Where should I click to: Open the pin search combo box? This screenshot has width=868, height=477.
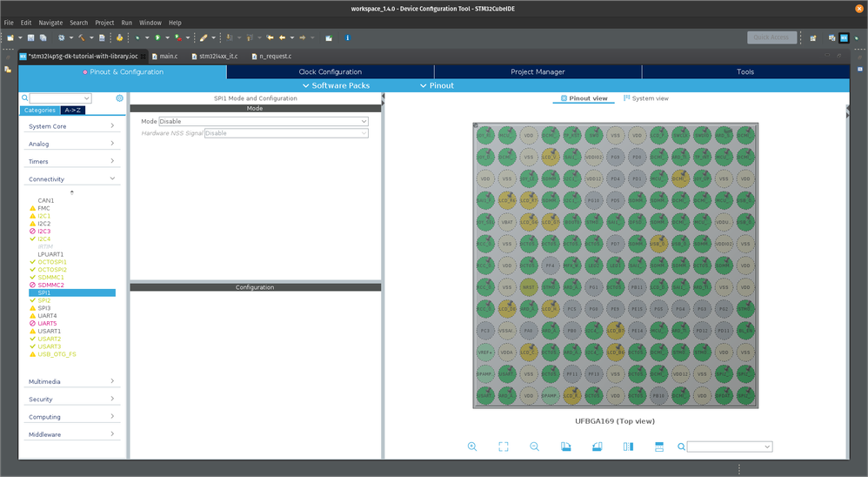[x=730, y=447]
